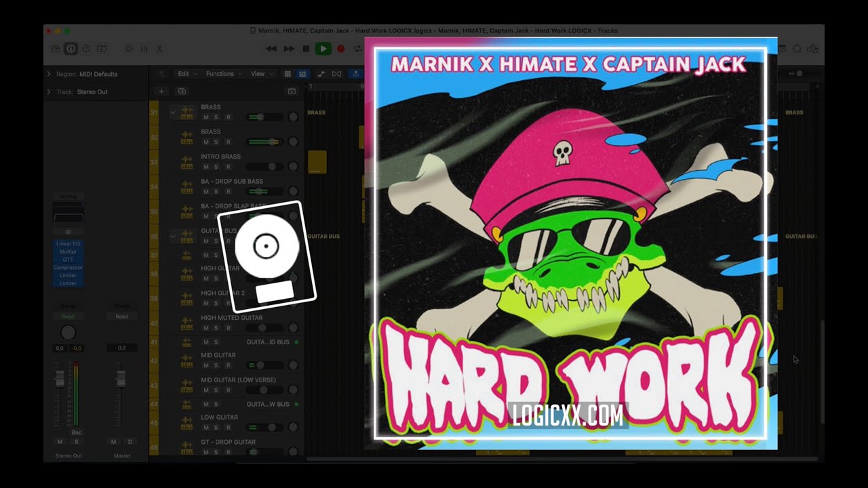Screen dimensions: 868x488
Task: Record-enable the MID GUITAR (LOW VERSE) track
Action: (x=228, y=390)
